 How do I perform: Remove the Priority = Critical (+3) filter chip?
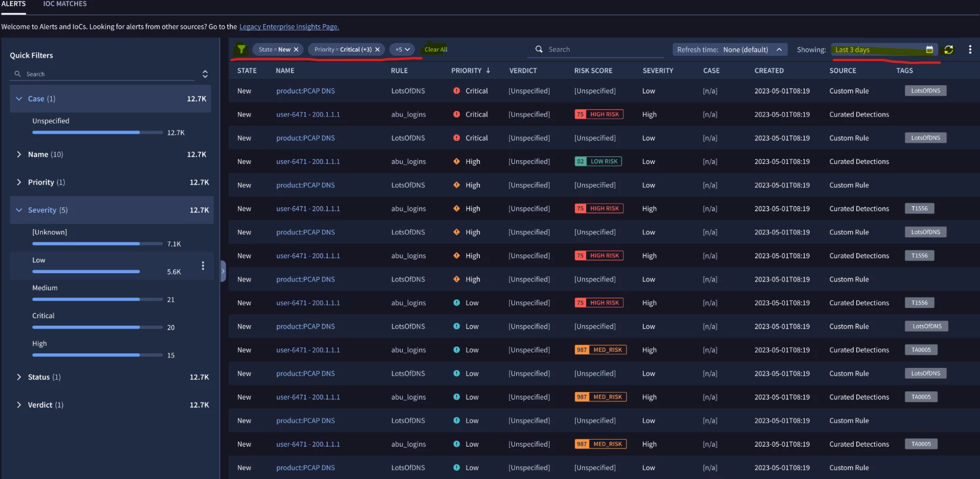tap(377, 49)
